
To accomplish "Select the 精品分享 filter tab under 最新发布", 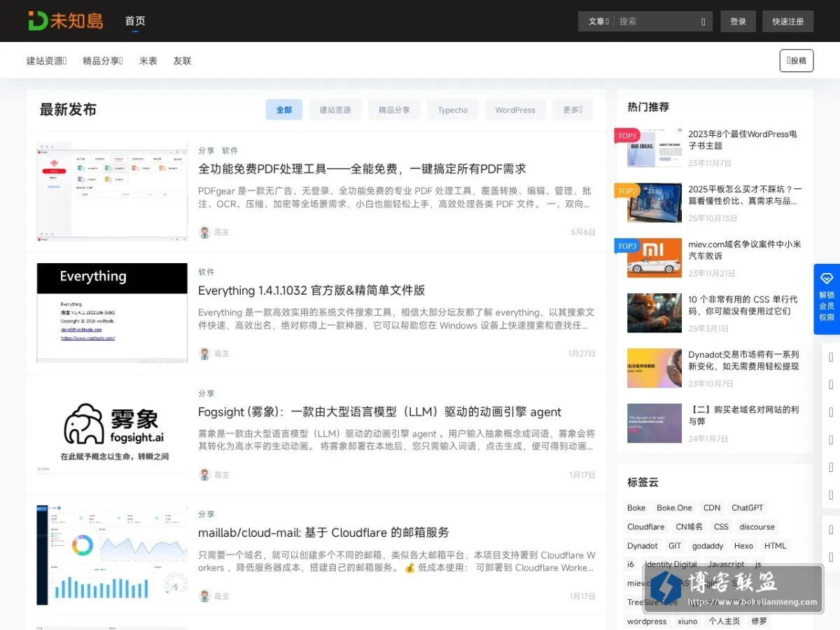I will [394, 110].
